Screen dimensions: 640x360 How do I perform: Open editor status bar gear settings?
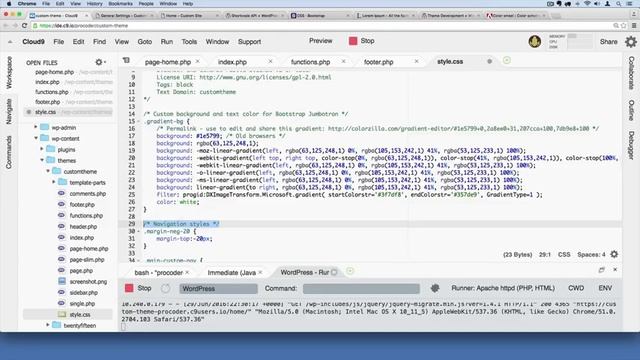614,254
